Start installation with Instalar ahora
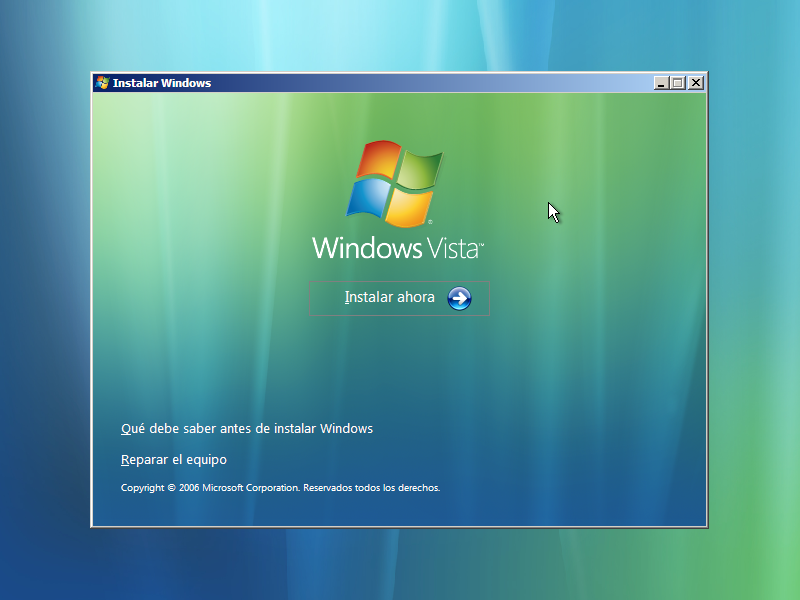Viewport: 800px width, 600px height. (389, 297)
